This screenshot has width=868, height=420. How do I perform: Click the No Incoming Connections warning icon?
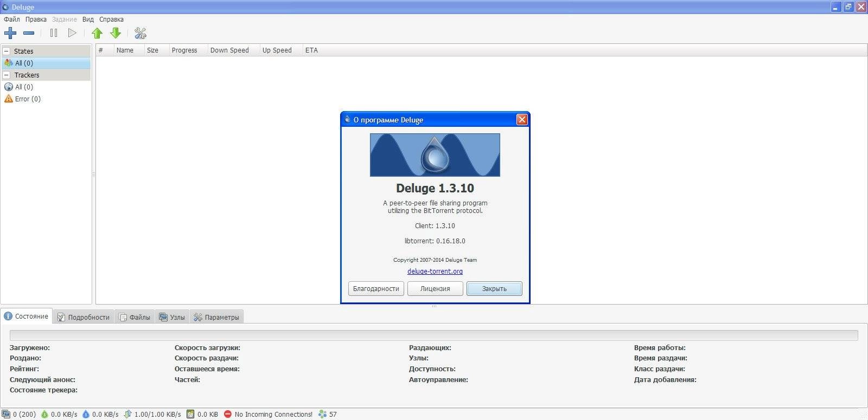[228, 414]
